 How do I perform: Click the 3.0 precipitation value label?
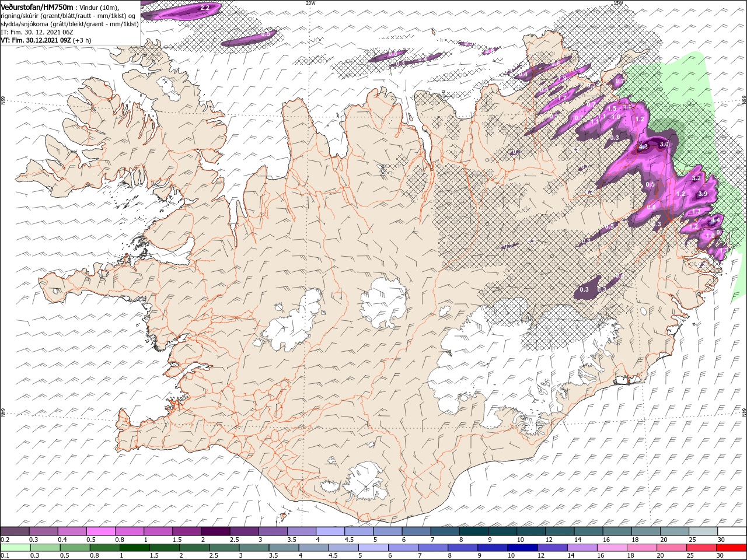[664, 144]
